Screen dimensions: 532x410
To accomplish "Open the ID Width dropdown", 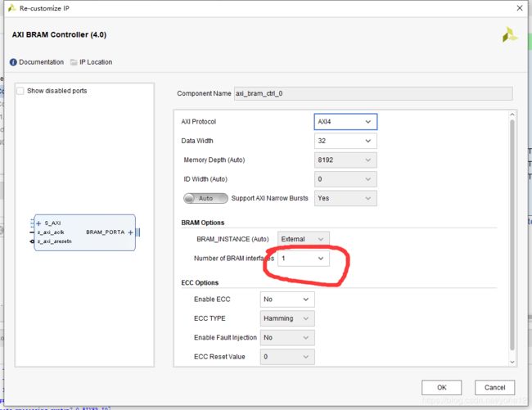I will 345,179.
